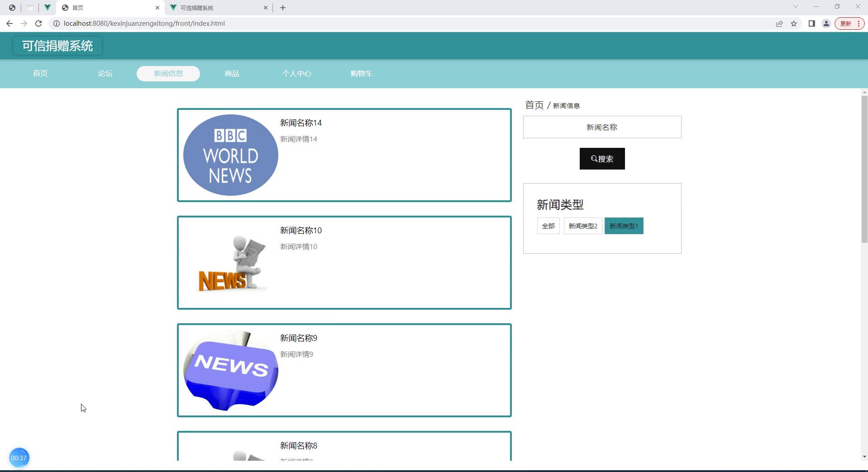Open the 新闻名称9 news title
868x472 pixels.
(x=299, y=338)
